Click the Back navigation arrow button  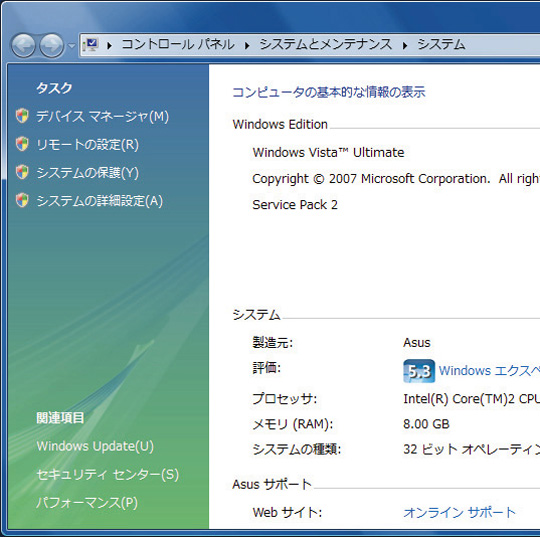coord(23,45)
